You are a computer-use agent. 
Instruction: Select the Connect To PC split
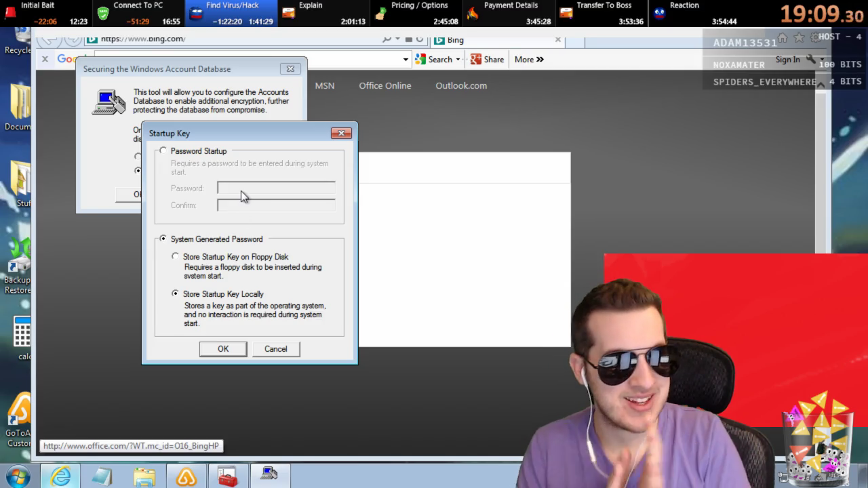pyautogui.click(x=138, y=14)
